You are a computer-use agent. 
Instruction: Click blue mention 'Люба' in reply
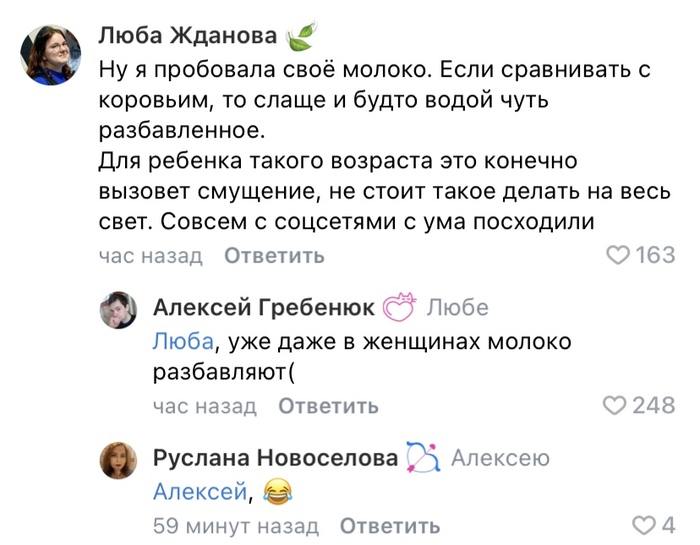click(x=183, y=341)
